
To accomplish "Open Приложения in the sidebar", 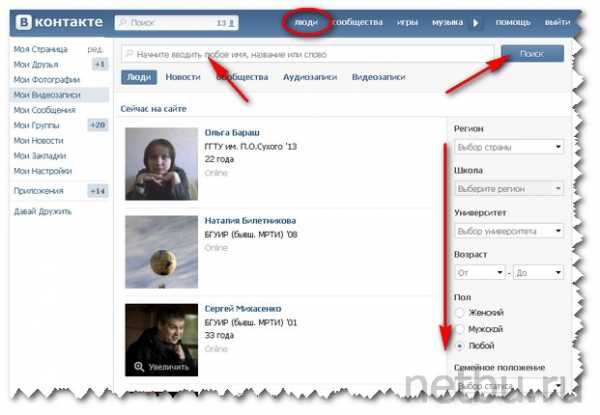I will 39,190.
